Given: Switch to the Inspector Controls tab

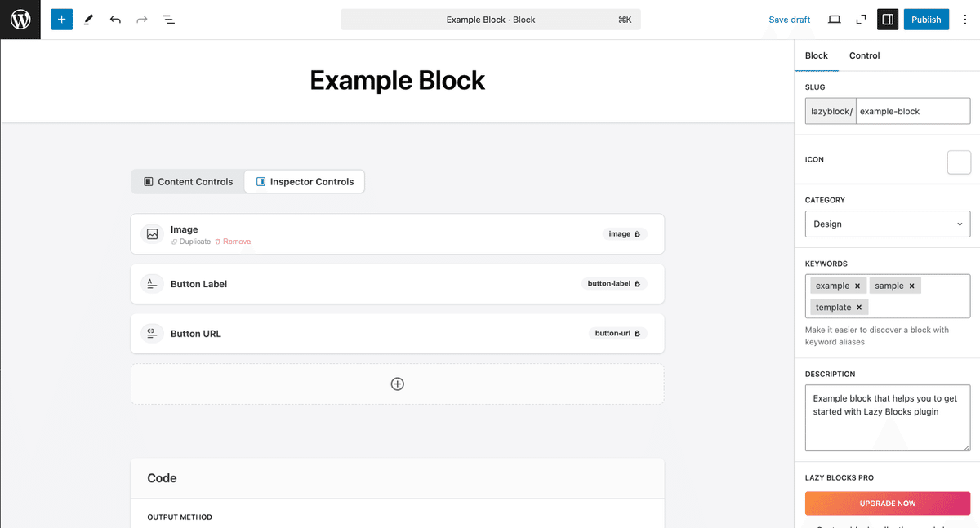Looking at the screenshot, I should [x=304, y=181].
